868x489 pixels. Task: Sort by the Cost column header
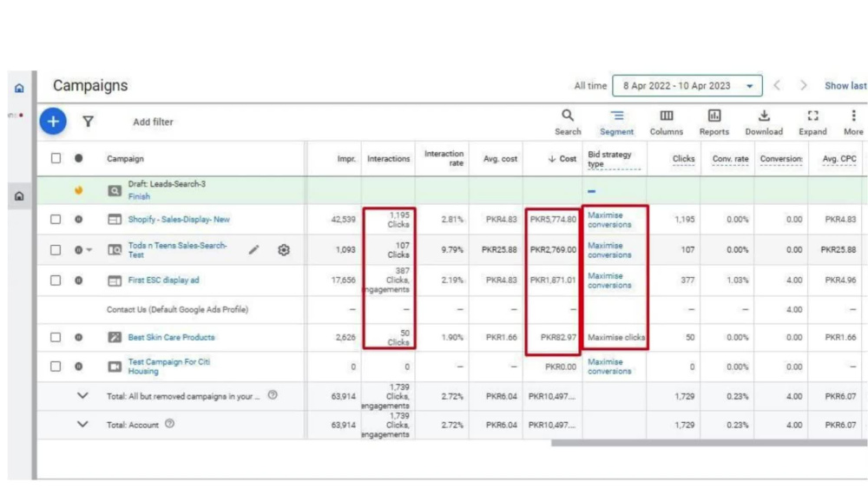point(562,158)
